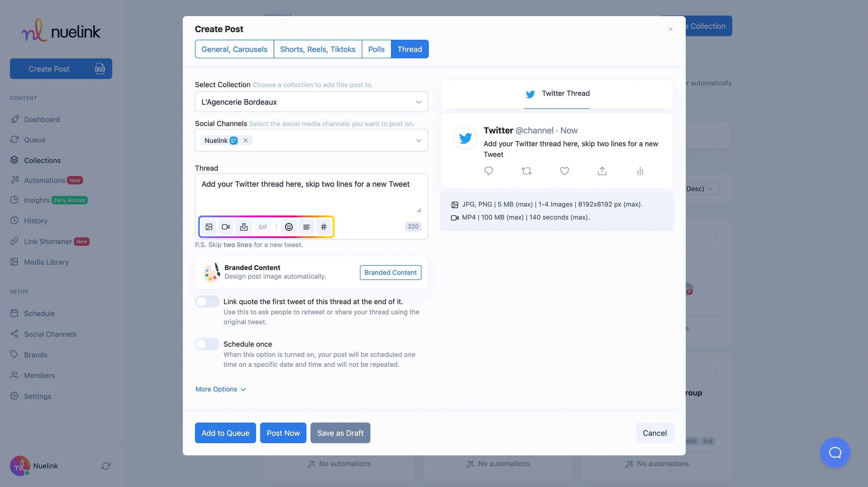The height and width of the screenshot is (487, 868).
Task: Remove Nuelink channel with the X icon
Action: [246, 140]
